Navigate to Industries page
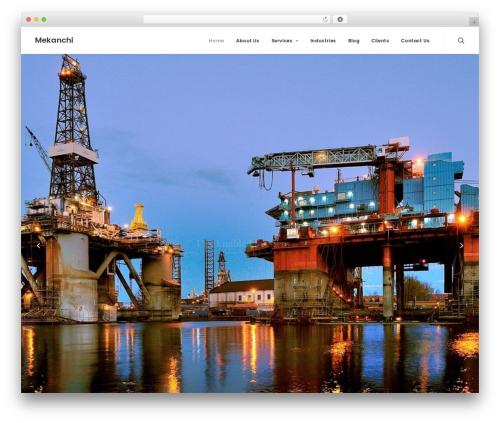This screenshot has height=423, width=500. pyautogui.click(x=323, y=41)
